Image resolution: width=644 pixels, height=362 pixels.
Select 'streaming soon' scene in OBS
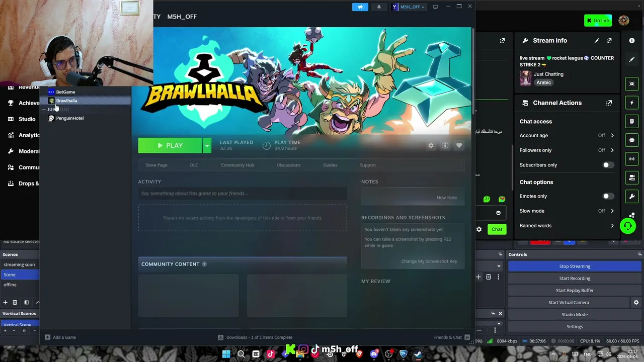(19, 264)
